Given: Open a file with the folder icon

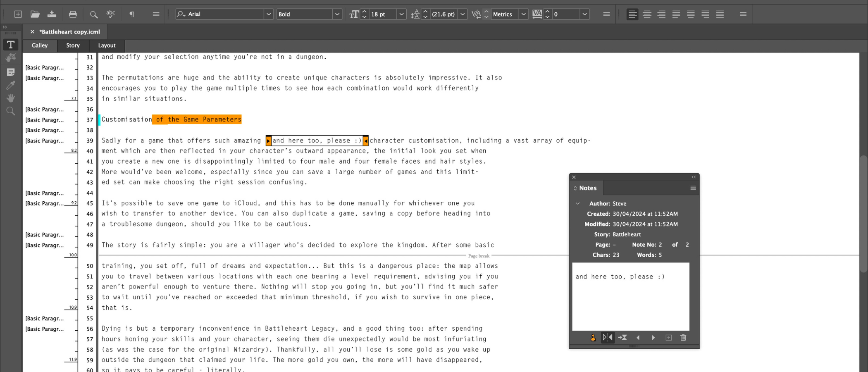Looking at the screenshot, I should point(35,14).
